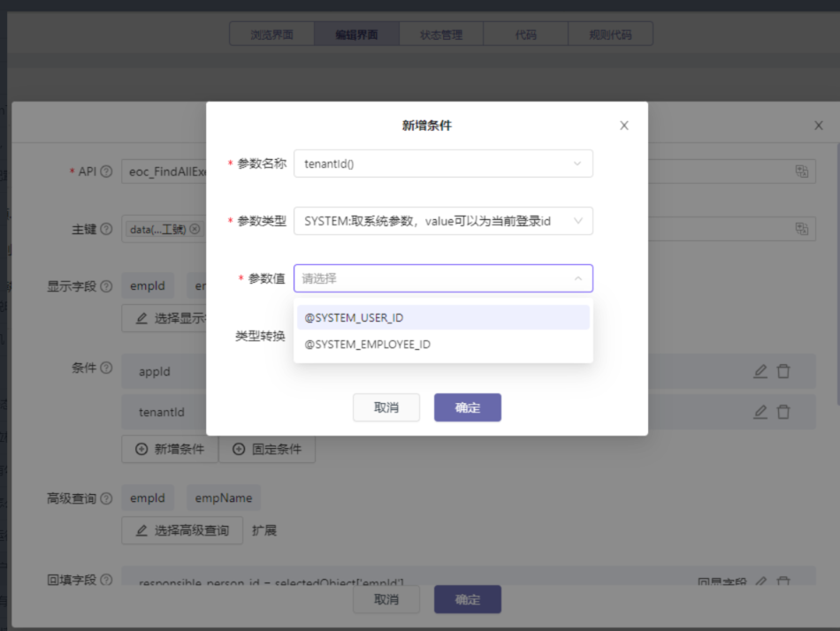Image resolution: width=840 pixels, height=631 pixels.
Task: Delete the appId condition with the trash icon
Action: pos(783,371)
